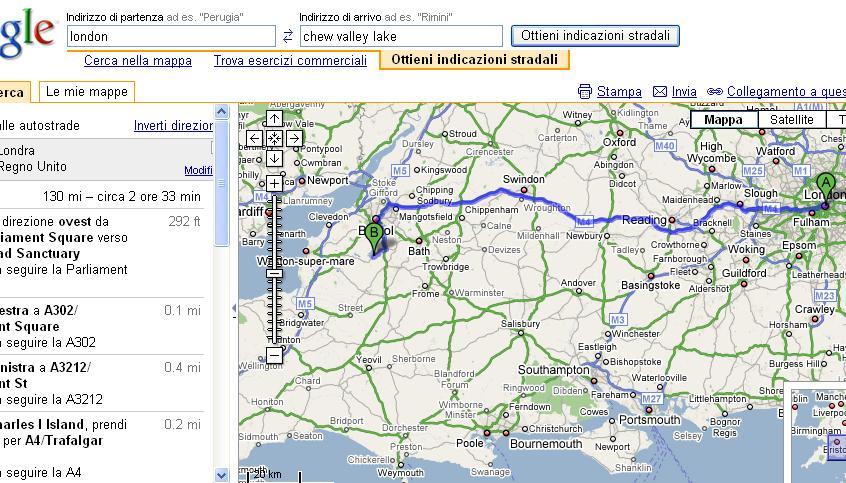This screenshot has width=846, height=483.
Task: Zoom out with the minus button
Action: (274, 354)
